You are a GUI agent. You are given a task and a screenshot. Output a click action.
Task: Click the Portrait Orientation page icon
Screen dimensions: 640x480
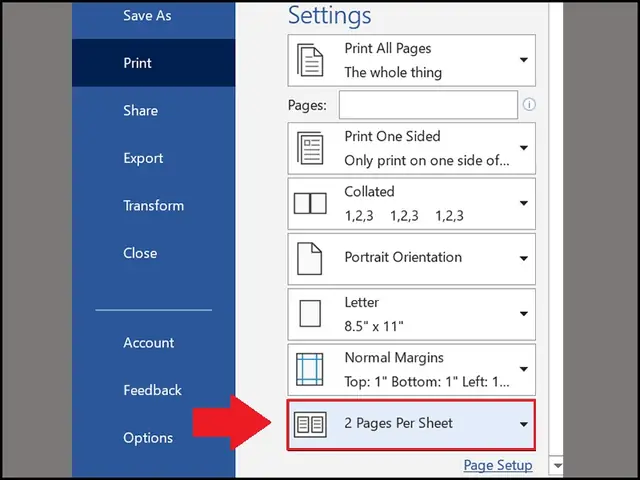309,258
